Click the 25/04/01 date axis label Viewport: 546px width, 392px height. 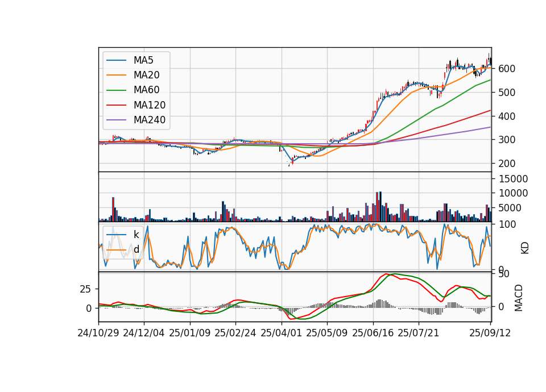(282, 333)
